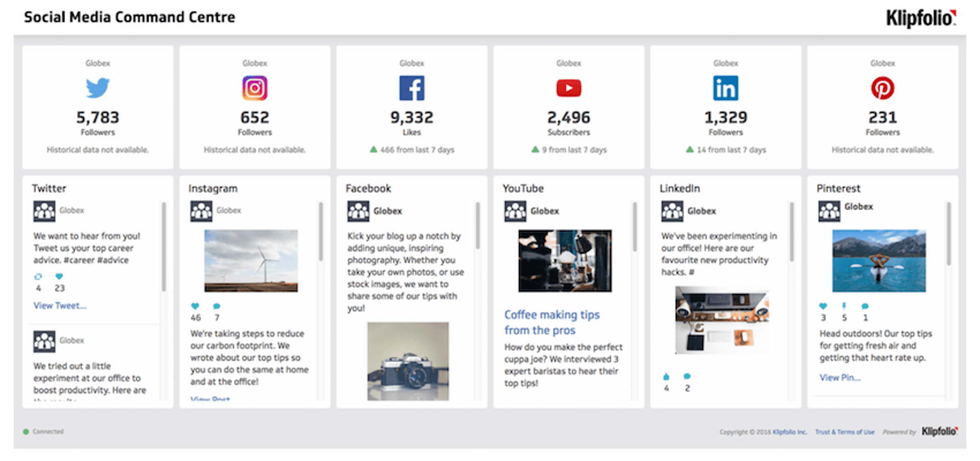The height and width of the screenshot is (461, 980).
Task: Click the Twitter bird icon on the followers card
Action: [x=98, y=88]
